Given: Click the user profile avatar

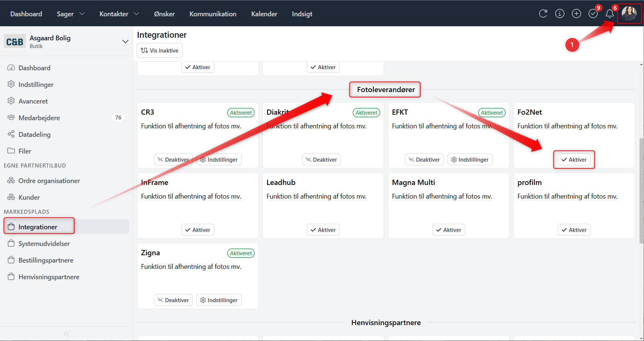Looking at the screenshot, I should pyautogui.click(x=629, y=13).
